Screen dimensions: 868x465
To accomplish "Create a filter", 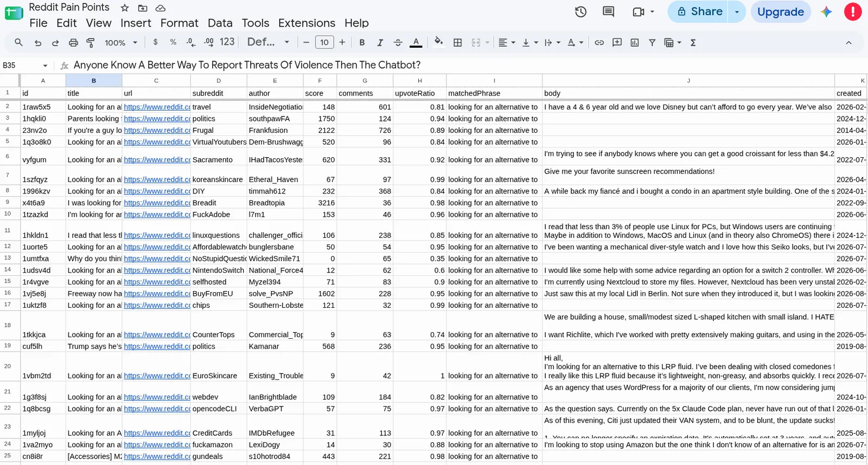I will 652,42.
